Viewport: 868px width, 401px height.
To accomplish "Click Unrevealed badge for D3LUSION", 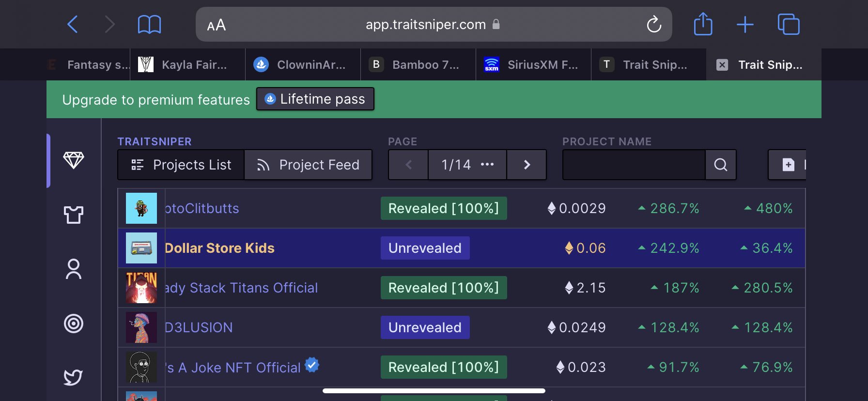I will (x=425, y=327).
